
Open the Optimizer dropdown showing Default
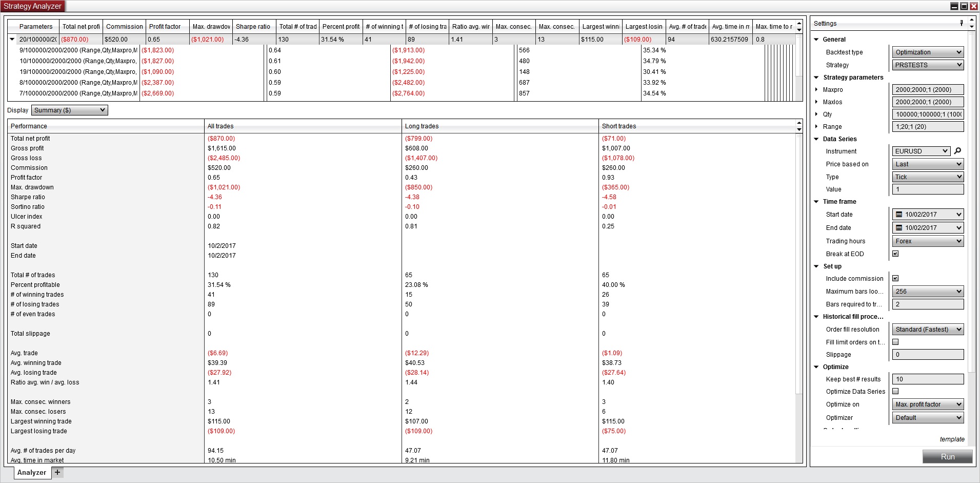(x=928, y=418)
